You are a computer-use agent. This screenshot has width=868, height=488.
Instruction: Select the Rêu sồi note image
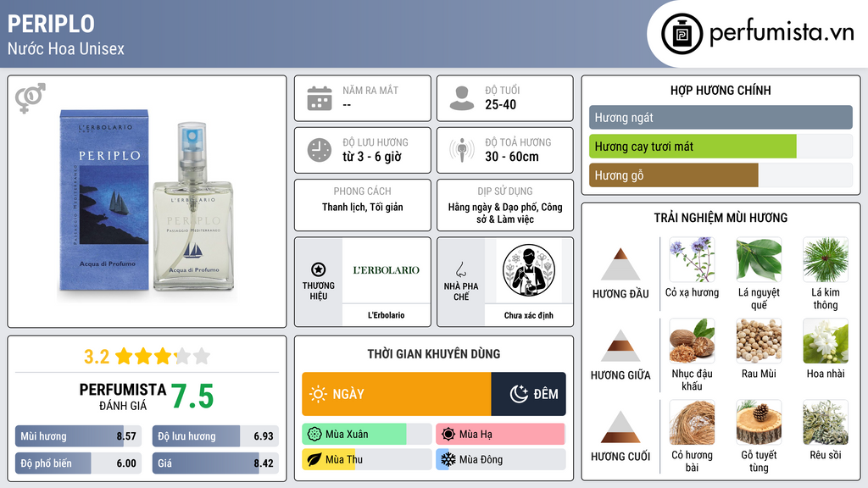click(826, 422)
